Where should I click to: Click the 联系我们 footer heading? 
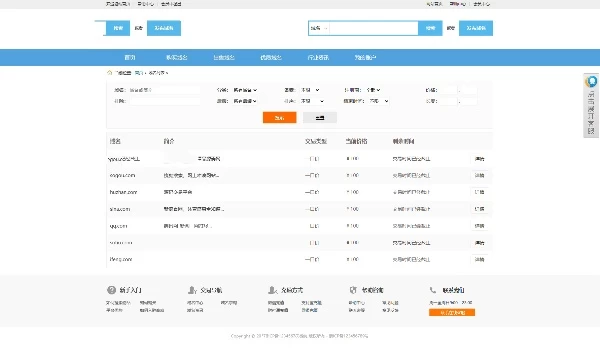tap(453, 290)
